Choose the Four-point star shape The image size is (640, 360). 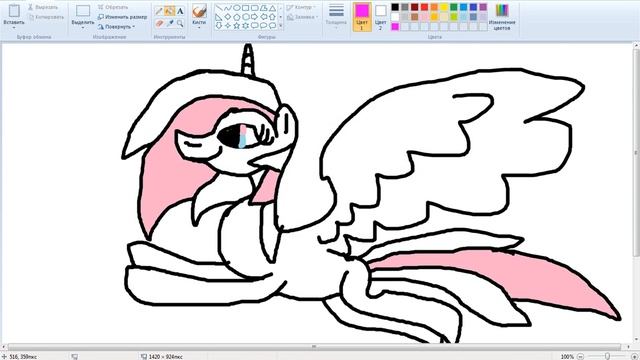pos(228,26)
